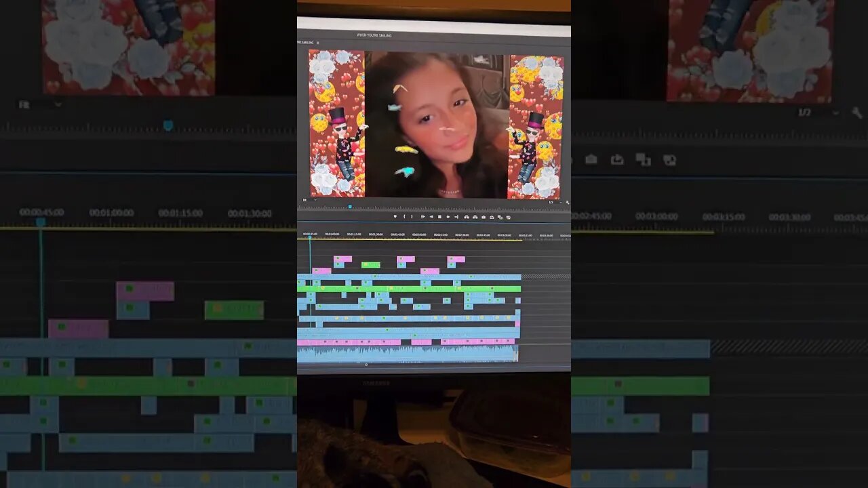
Task: Click timeline ruler at 00:02:00:00
Action: click(x=419, y=235)
